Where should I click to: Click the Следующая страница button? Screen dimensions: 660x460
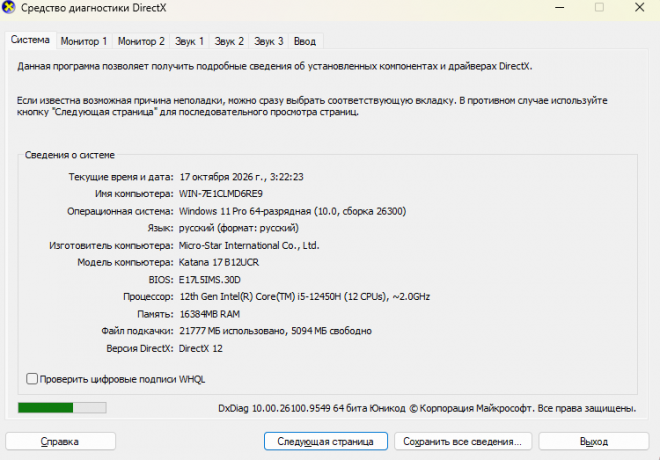coord(325,441)
